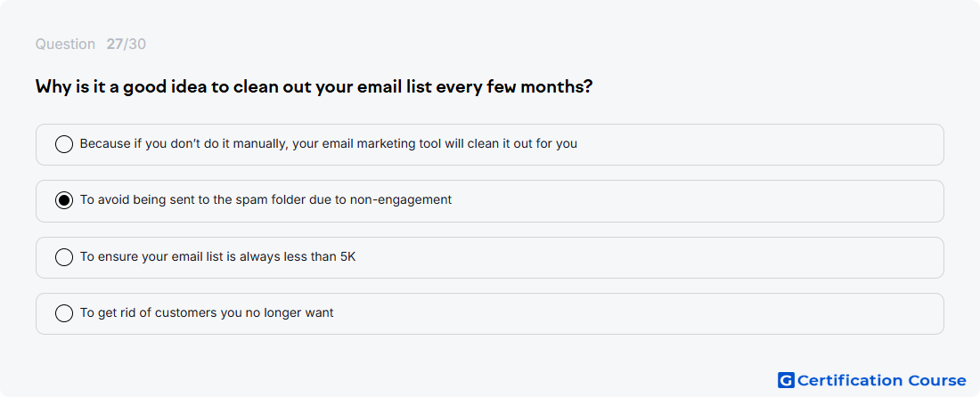Click blank area inside the last answer card
980x397 pixels.
625,313
